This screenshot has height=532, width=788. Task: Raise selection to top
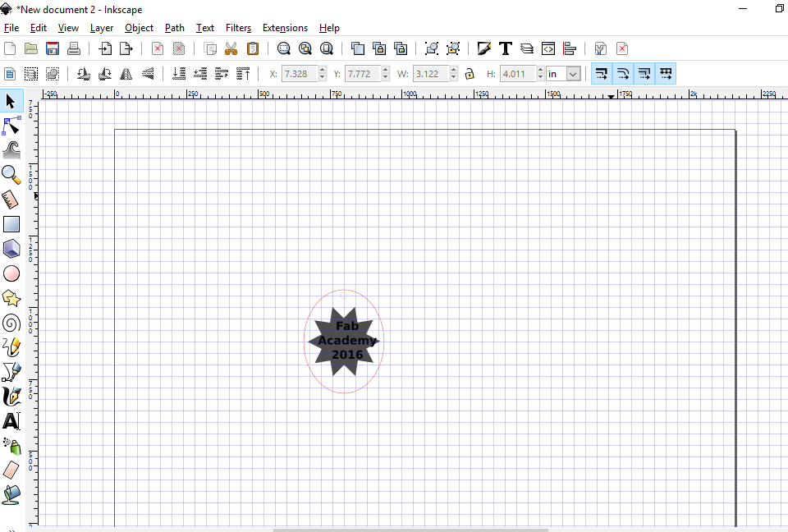pos(243,74)
